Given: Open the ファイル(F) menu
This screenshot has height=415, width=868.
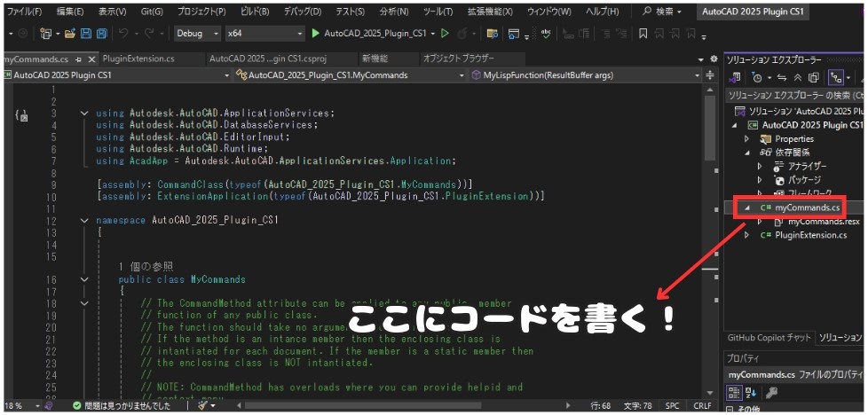Looking at the screenshot, I should 24,11.
